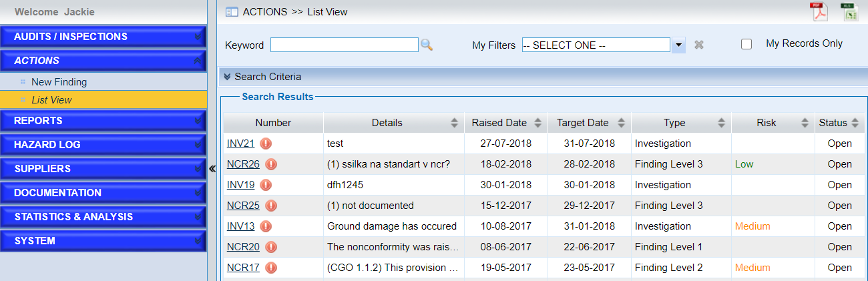Collapse the left sidebar with the double-arrow
868x281 pixels.
point(212,169)
